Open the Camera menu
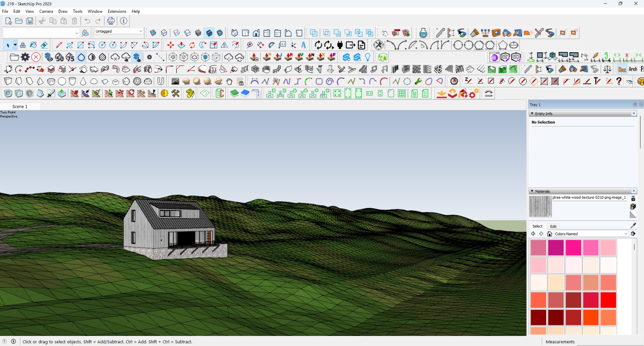The image size is (644, 346). point(46,11)
